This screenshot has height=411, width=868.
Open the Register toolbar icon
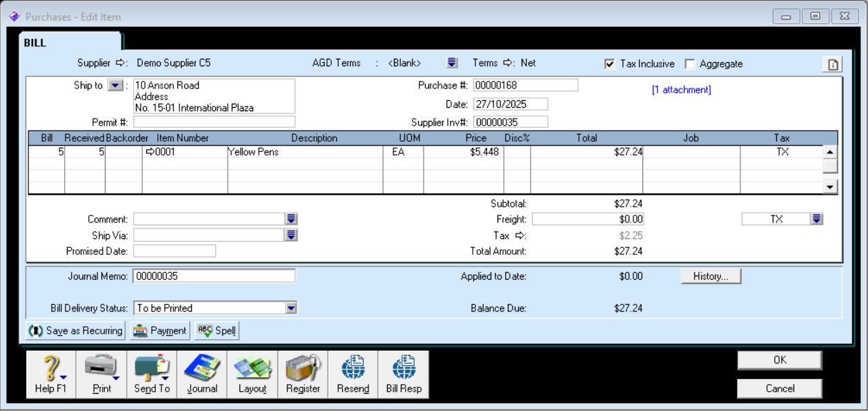point(303,375)
